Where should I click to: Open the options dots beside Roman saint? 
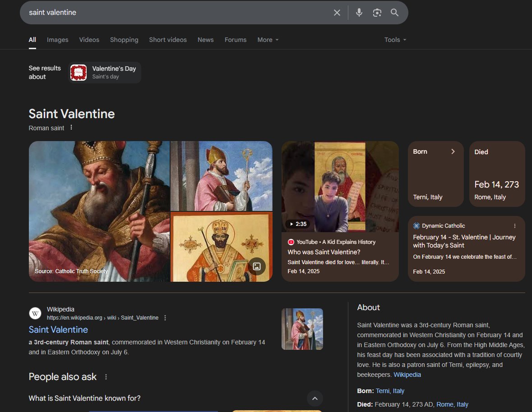pyautogui.click(x=71, y=128)
